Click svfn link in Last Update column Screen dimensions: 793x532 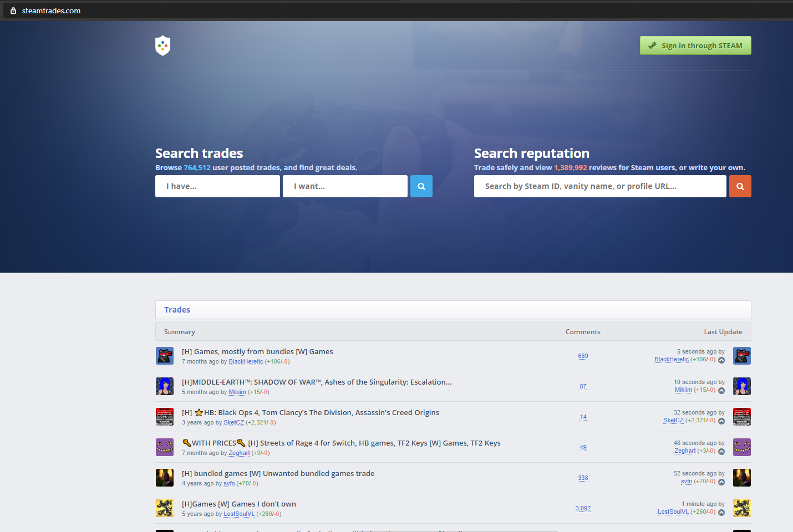coord(687,481)
